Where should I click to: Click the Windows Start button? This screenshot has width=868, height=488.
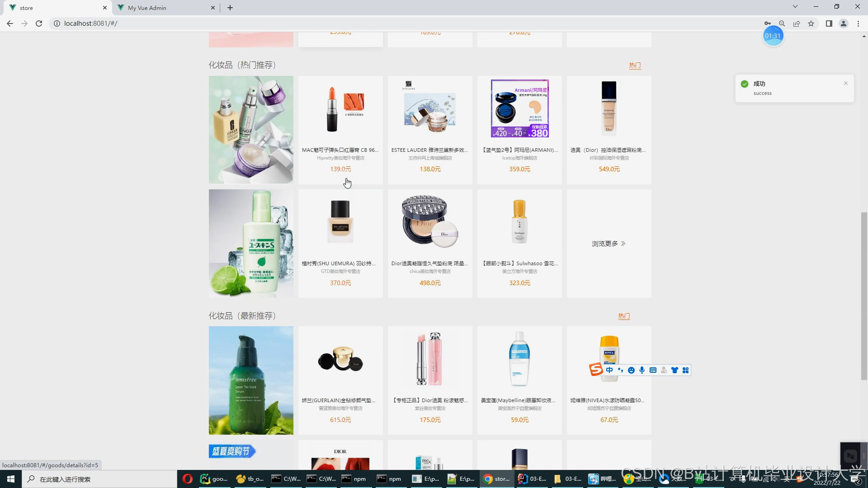[11, 479]
